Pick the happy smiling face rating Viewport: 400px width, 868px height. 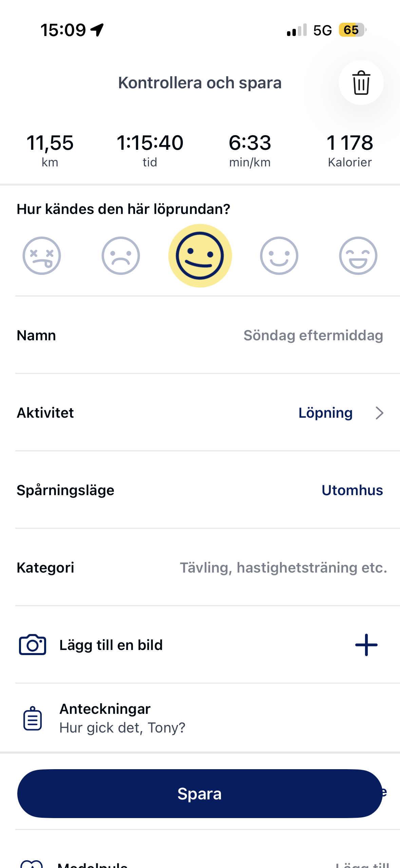point(279,256)
